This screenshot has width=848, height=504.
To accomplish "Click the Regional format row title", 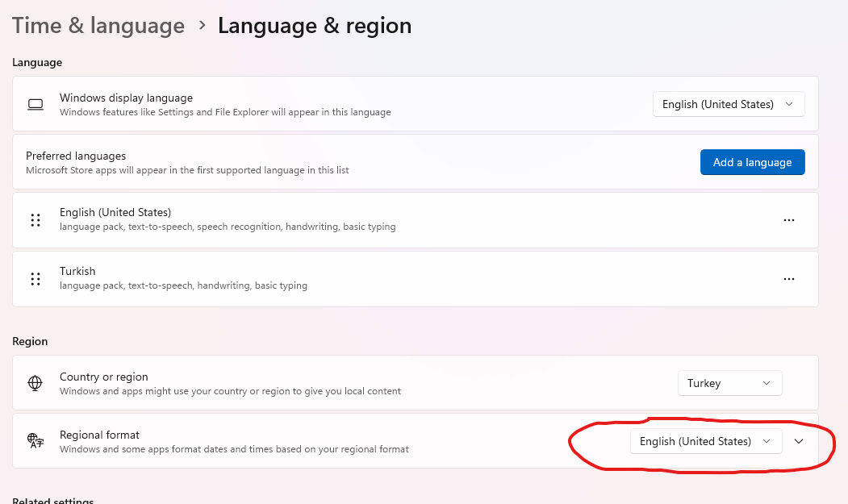I will click(x=100, y=435).
